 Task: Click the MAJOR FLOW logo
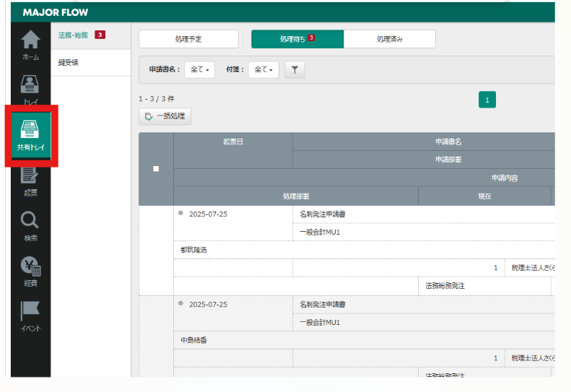[x=56, y=12]
